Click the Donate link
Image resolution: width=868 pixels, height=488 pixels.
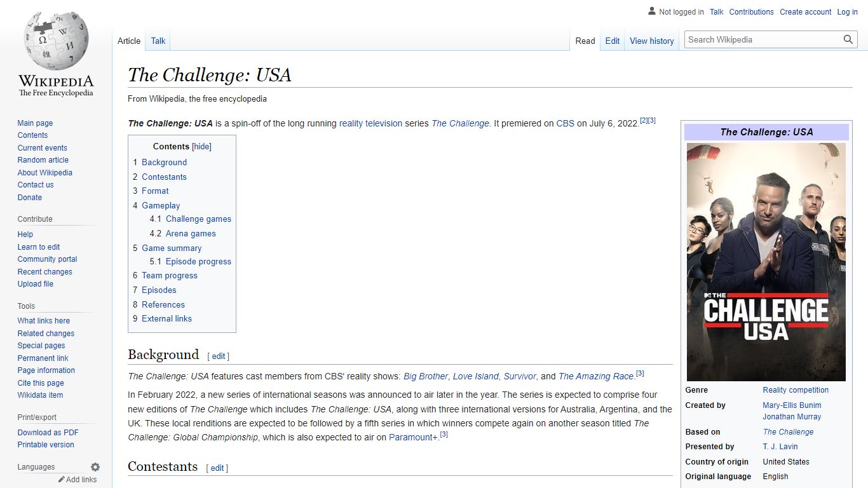click(30, 198)
